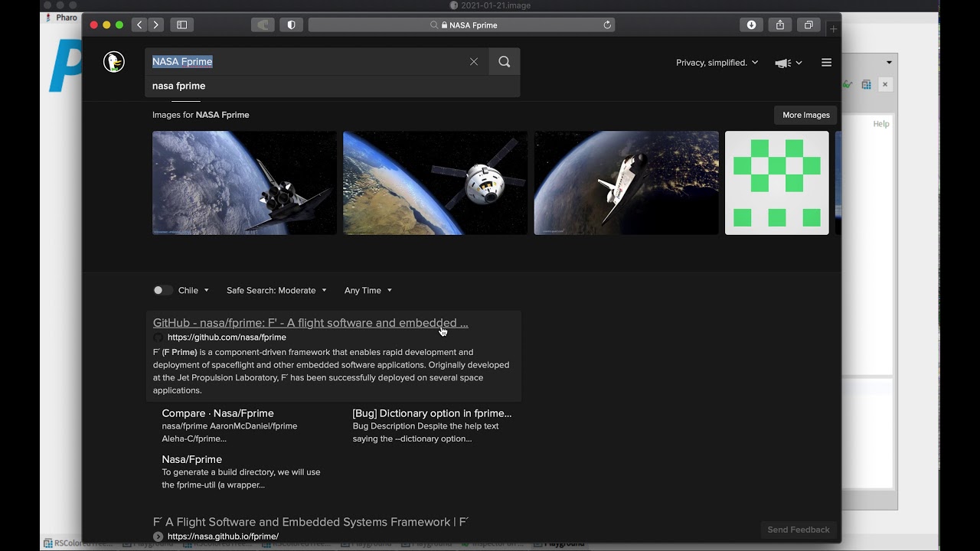This screenshot has height=551, width=980.
Task: Open a new Safari tab with plus
Action: click(834, 29)
